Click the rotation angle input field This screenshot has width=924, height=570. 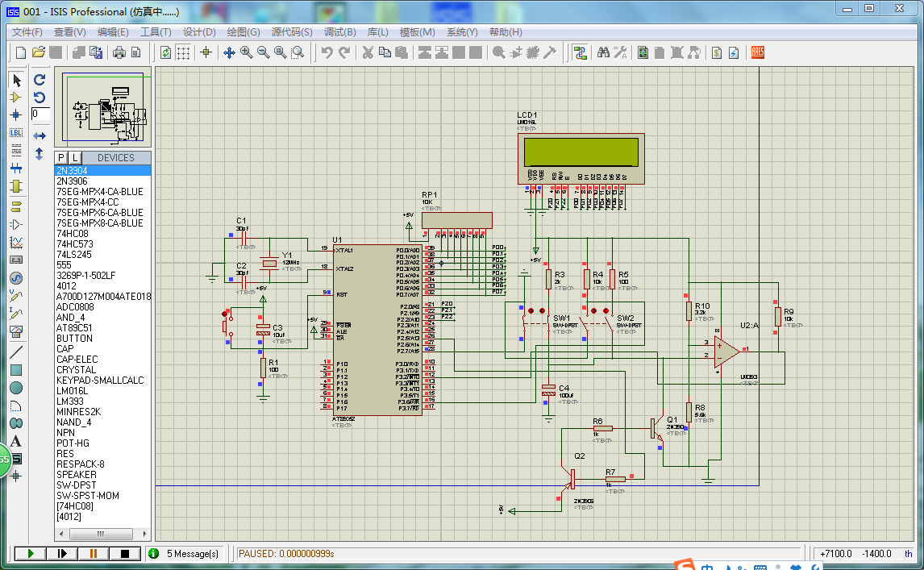(40, 114)
